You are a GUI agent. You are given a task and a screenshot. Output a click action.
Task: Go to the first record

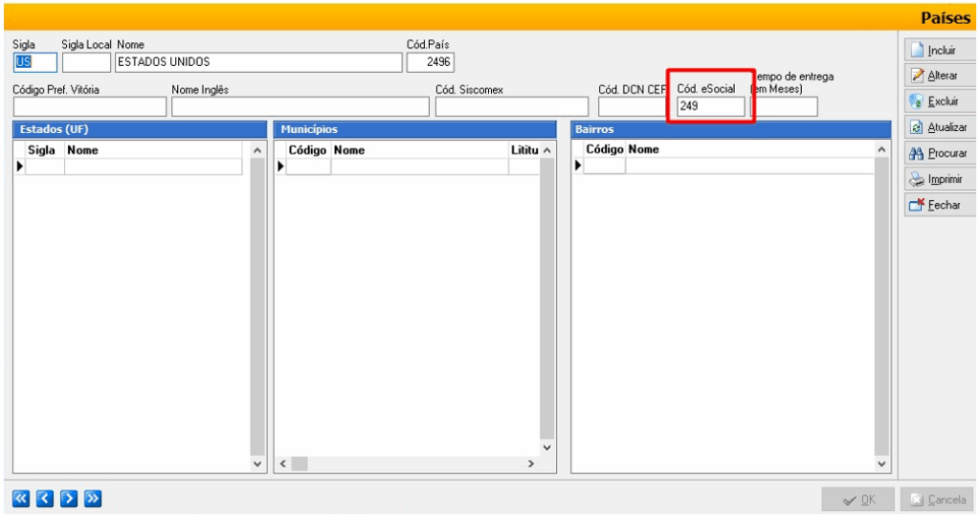[x=21, y=498]
